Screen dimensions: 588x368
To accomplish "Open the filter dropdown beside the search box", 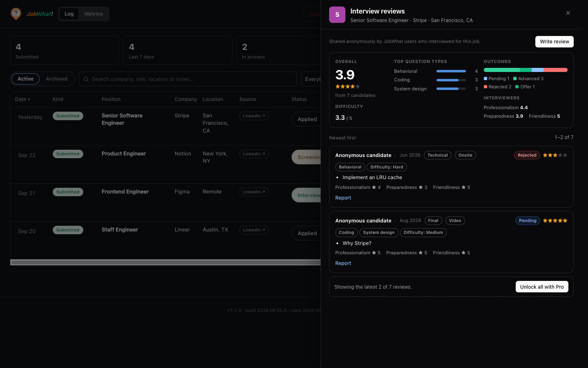I will pyautogui.click(x=311, y=79).
